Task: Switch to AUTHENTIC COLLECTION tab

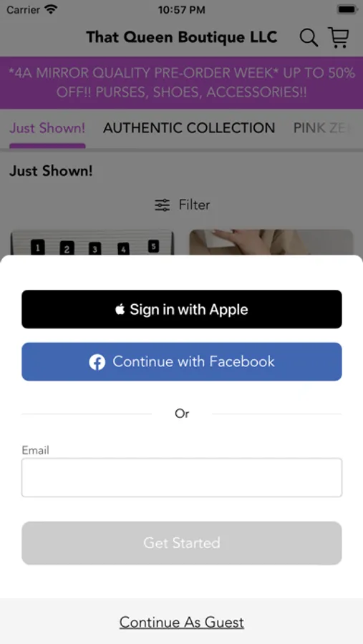Action: coord(189,128)
